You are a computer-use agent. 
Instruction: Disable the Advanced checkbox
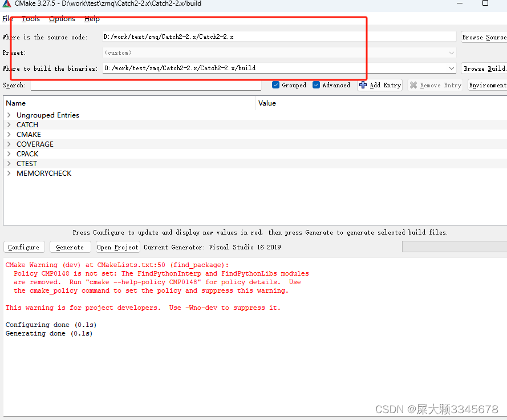click(316, 84)
